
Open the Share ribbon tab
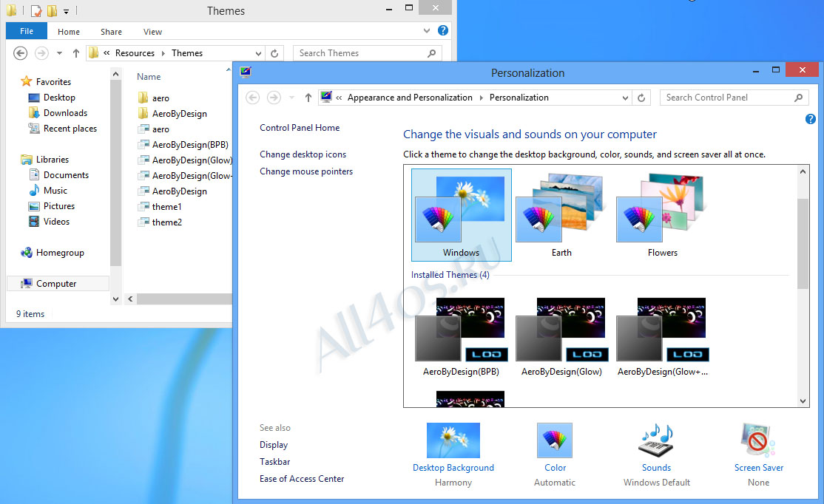[112, 32]
